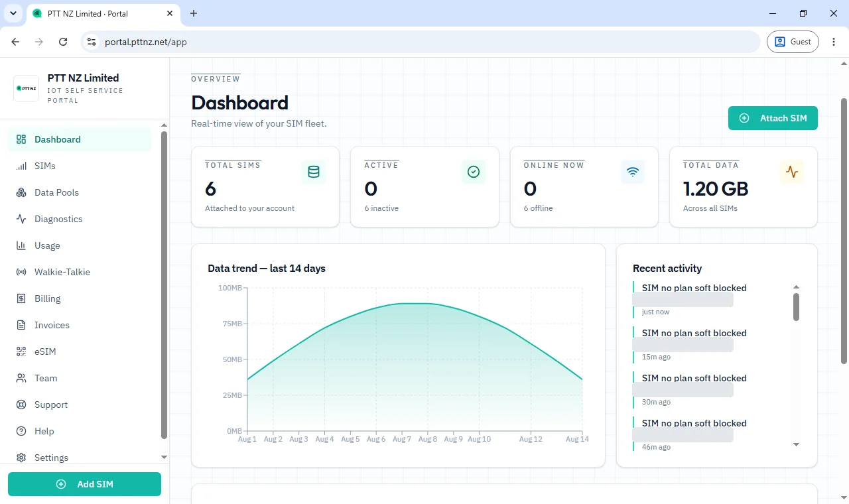This screenshot has width=849, height=504.
Task: Navigate to Diagnostics page
Action: 80,219
